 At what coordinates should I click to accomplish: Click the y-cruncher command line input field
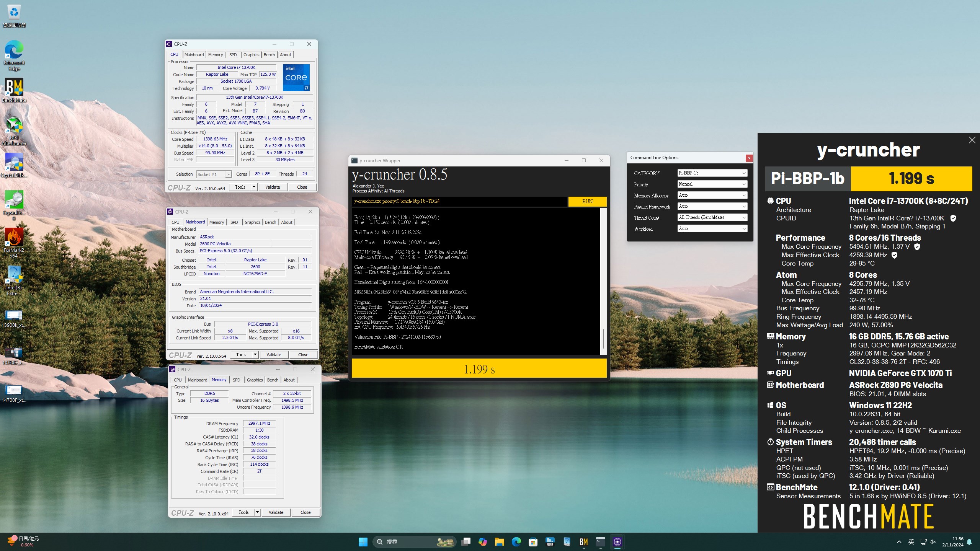pyautogui.click(x=459, y=201)
